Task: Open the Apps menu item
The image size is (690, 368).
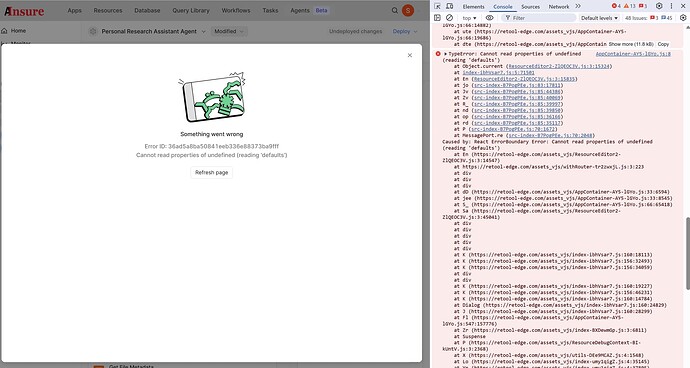Action: click(74, 10)
